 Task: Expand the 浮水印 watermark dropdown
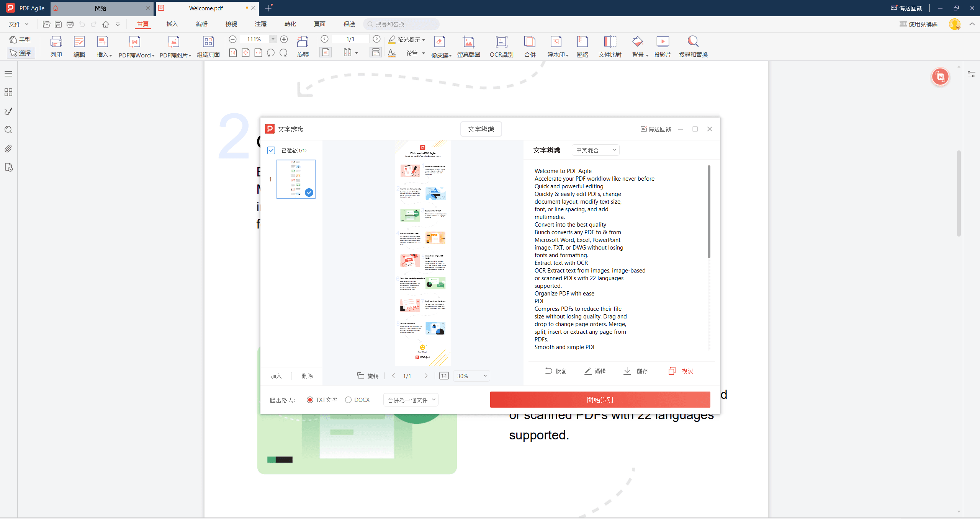[567, 55]
